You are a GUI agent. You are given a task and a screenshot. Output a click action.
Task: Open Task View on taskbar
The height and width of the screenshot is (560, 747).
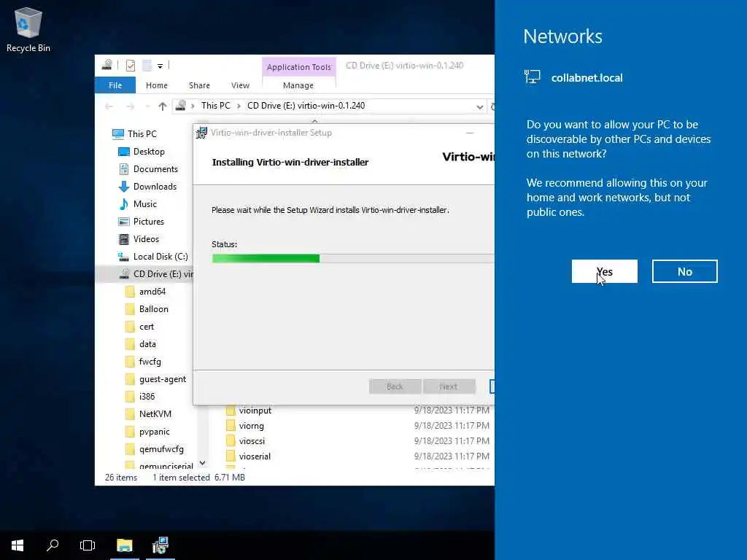coord(88,545)
